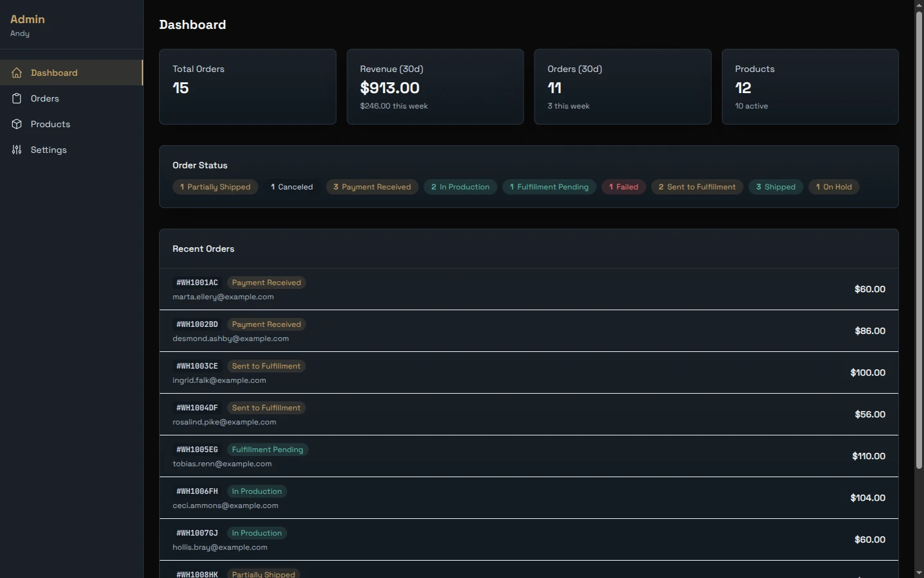This screenshot has height=578, width=924.
Task: Click the Order Status heading
Action: 200,165
